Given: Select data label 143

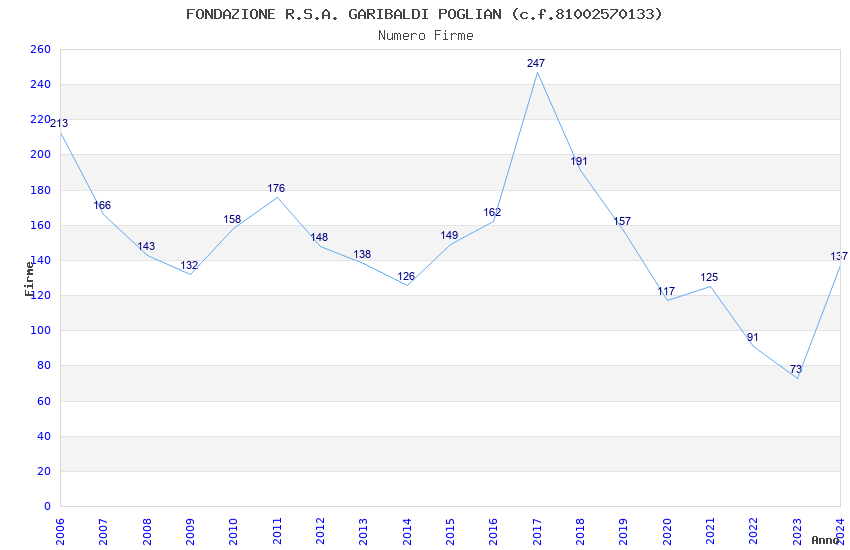Looking at the screenshot, I should 146,246.
